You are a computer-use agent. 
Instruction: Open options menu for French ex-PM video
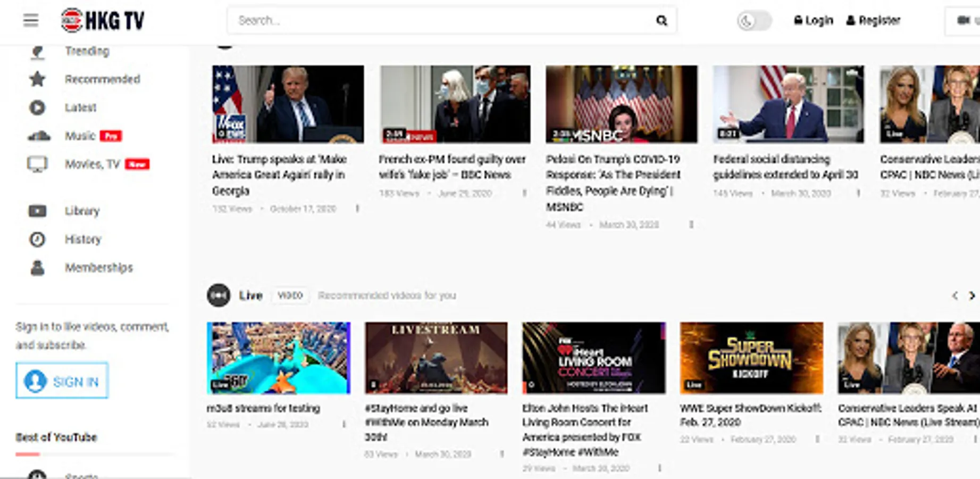click(524, 193)
